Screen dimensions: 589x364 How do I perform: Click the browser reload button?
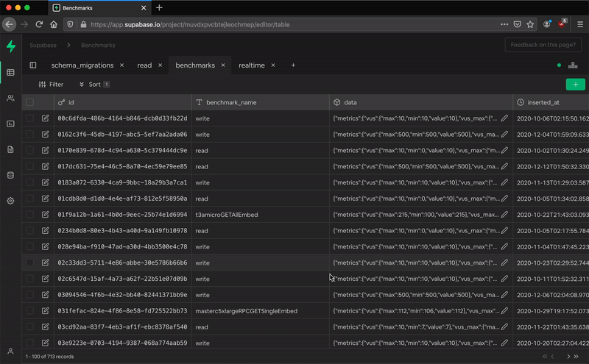(39, 24)
